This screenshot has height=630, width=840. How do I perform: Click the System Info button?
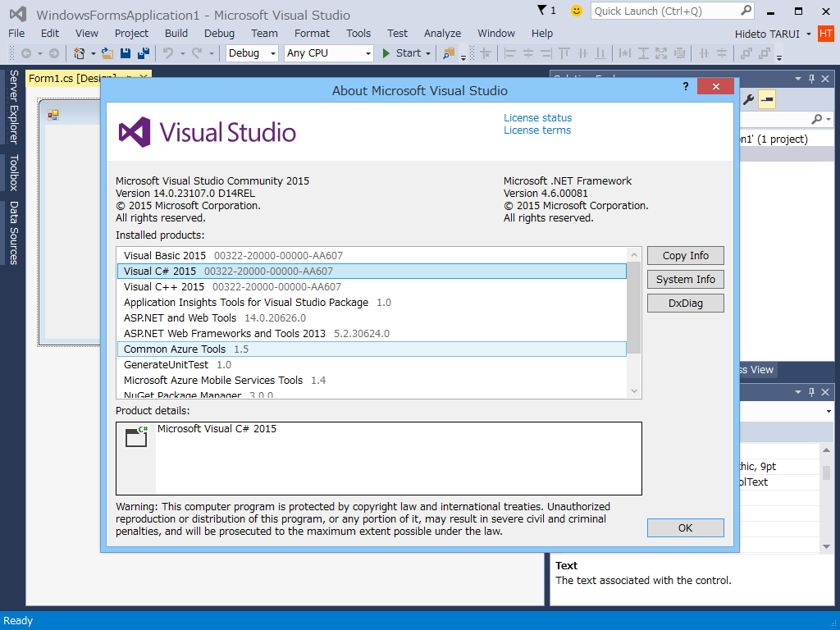click(x=685, y=279)
